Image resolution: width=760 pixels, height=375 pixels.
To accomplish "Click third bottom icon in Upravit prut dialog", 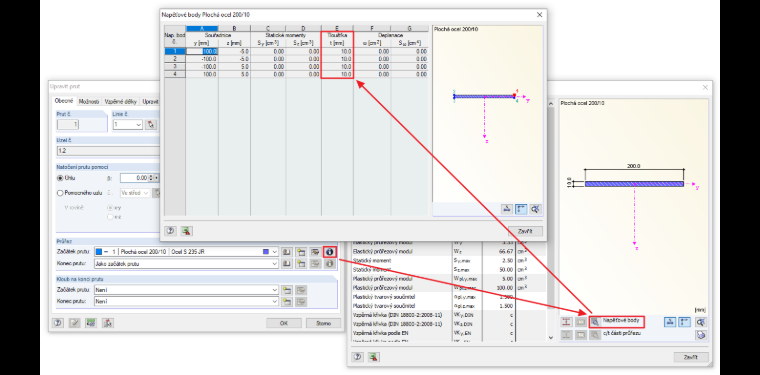I will point(91,323).
